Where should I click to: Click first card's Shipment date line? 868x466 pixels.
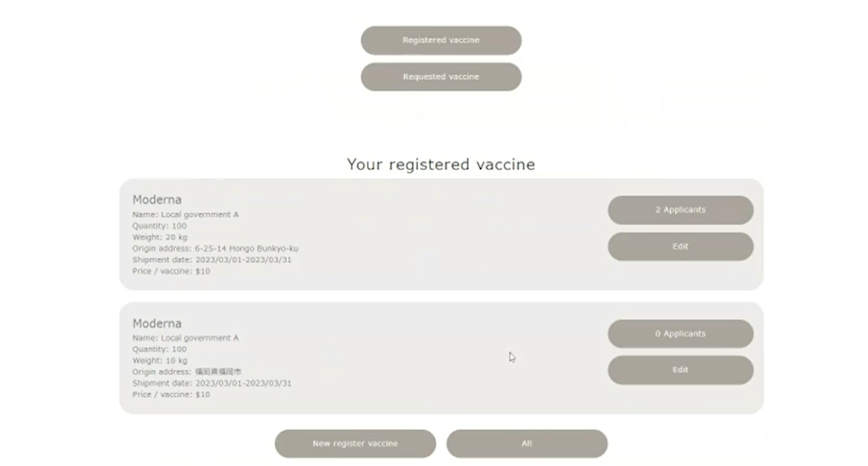(x=212, y=260)
